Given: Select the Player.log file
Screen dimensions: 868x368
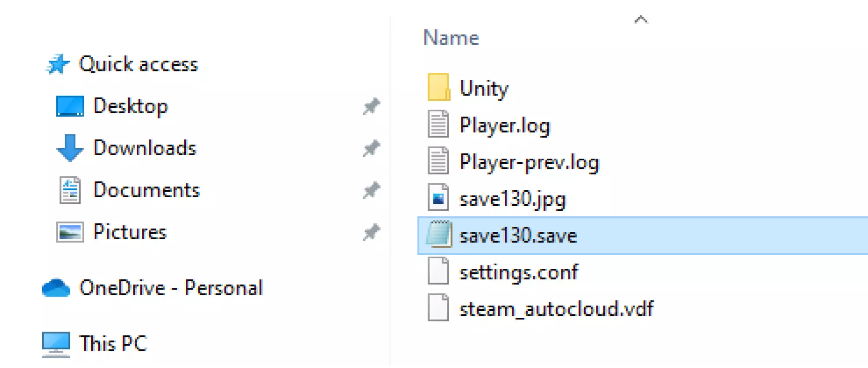Looking at the screenshot, I should (x=505, y=126).
